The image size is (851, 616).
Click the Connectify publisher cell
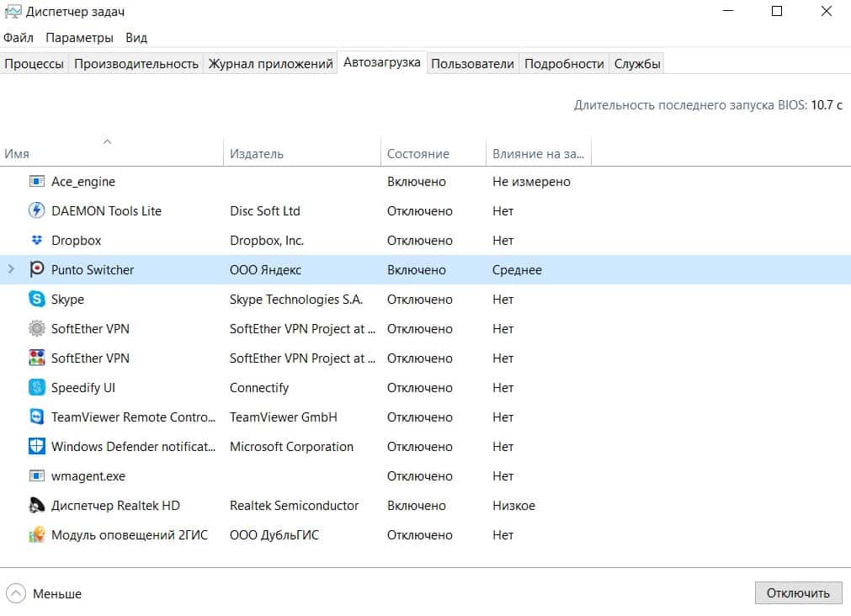(x=259, y=387)
